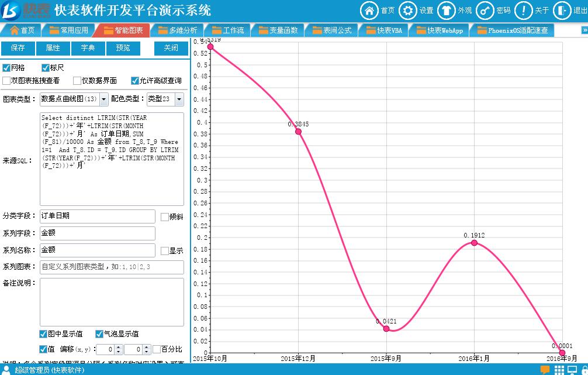Open settings via the gear icon
Image resolution: width=588 pixels, height=375 pixels.
(x=407, y=11)
